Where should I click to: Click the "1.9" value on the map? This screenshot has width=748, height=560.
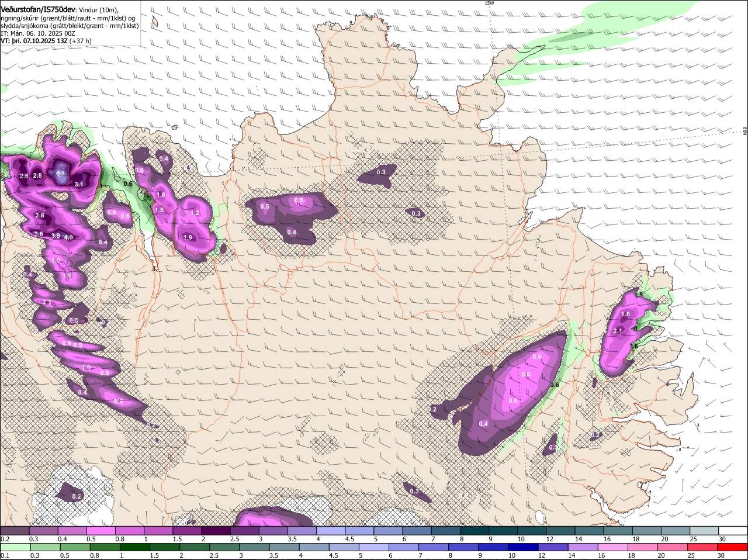(188, 237)
